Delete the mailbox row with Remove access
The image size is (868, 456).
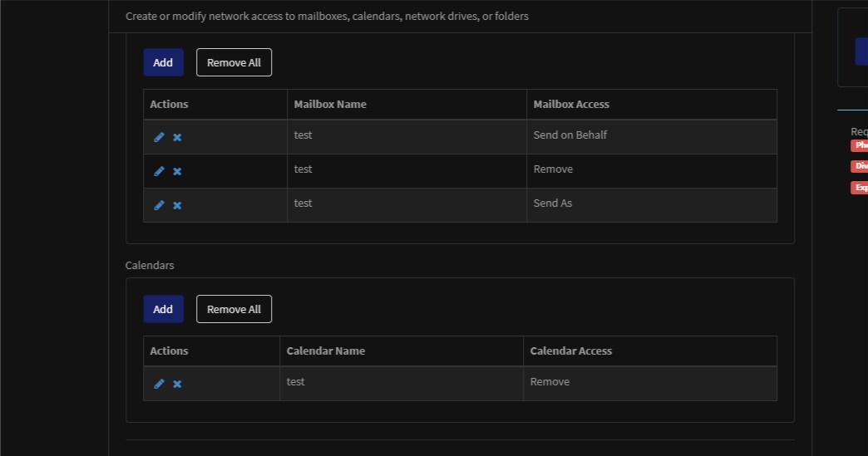(x=177, y=171)
